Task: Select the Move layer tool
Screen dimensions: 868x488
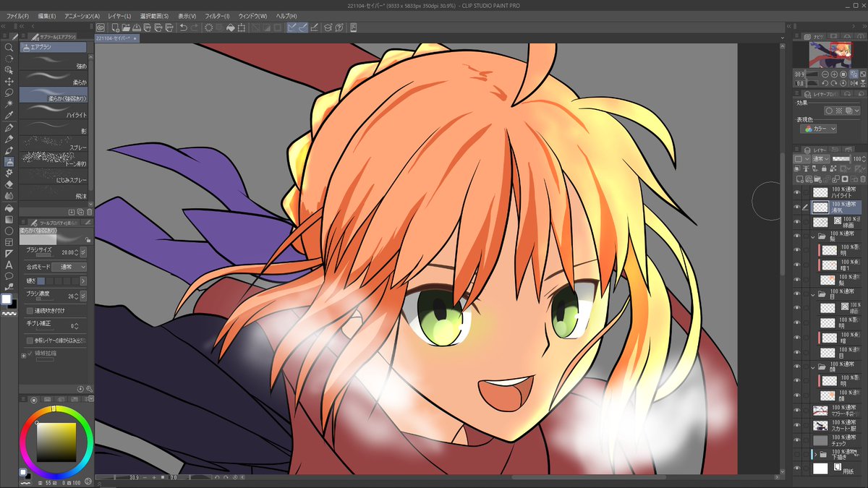Action: 9,82
